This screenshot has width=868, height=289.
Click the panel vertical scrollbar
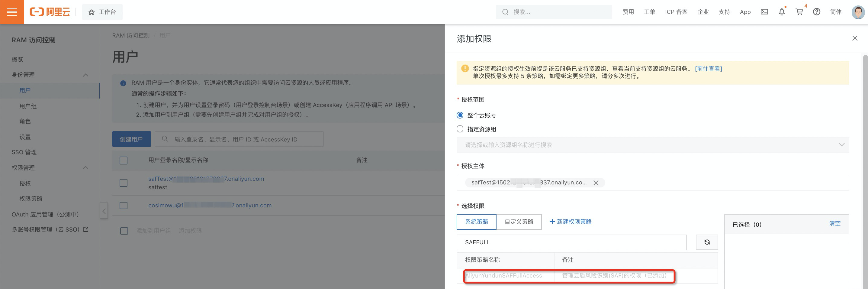865,171
